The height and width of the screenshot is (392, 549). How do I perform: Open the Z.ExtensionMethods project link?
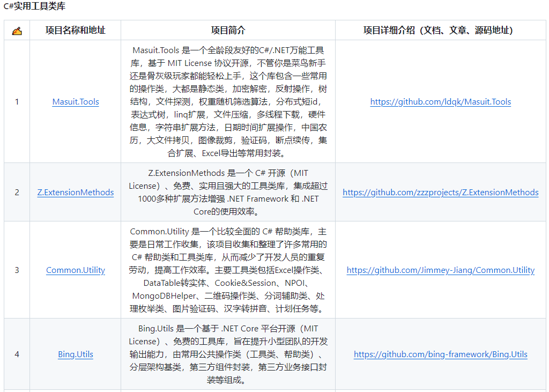pos(76,193)
